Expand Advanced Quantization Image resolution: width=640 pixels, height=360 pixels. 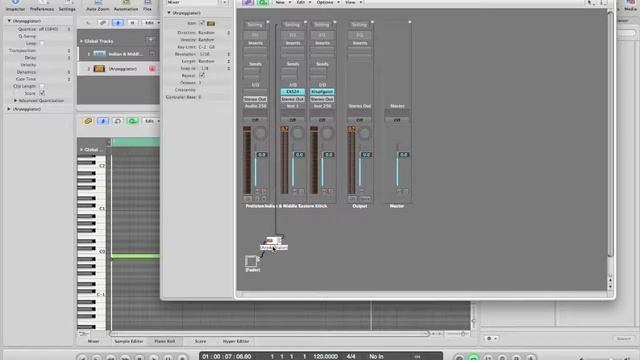click(x=16, y=100)
